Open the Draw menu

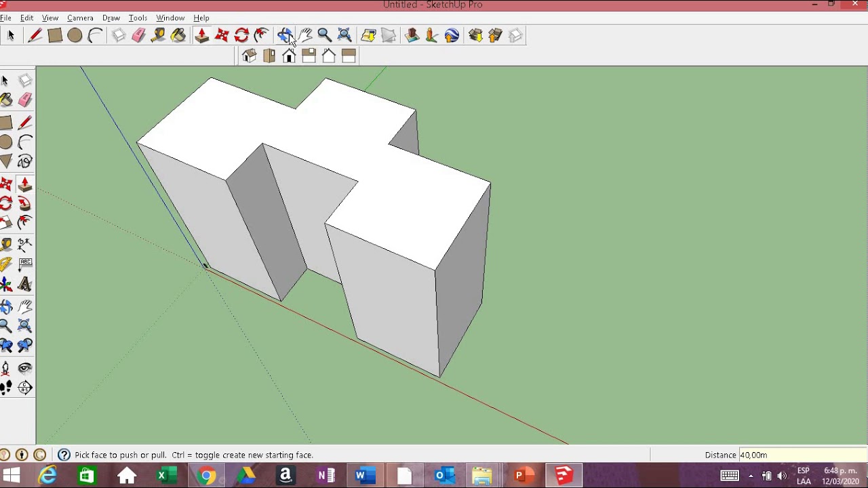(111, 18)
